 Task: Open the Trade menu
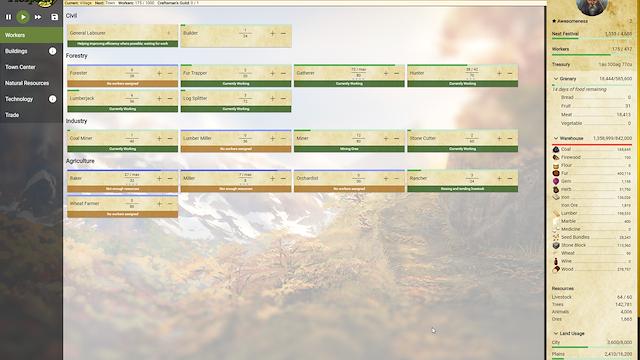31,115
